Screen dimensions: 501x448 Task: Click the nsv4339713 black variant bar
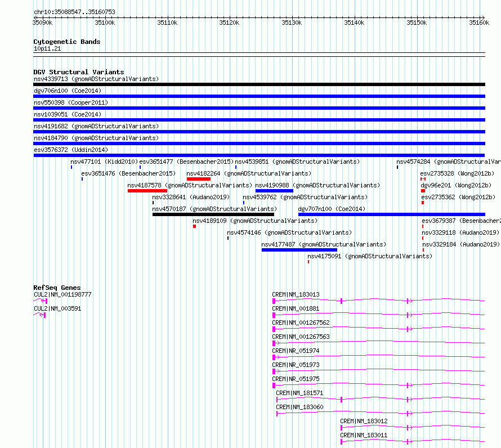(x=259, y=84)
